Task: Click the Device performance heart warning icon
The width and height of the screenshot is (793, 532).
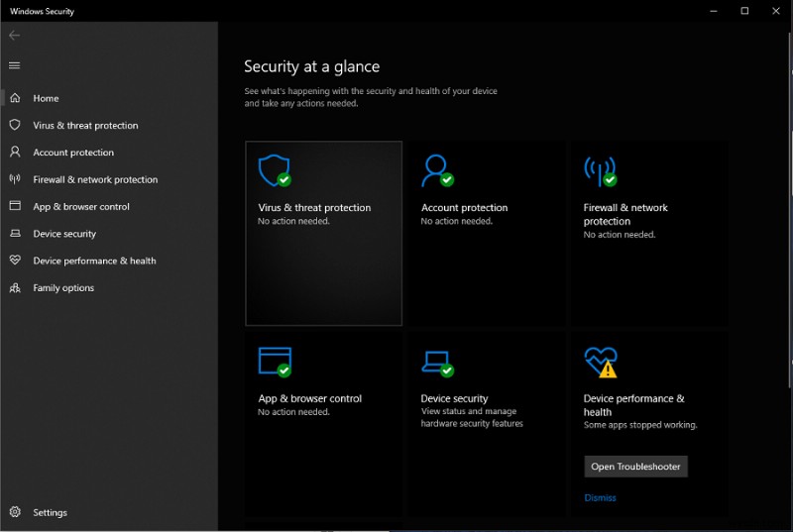Action: [x=601, y=363]
